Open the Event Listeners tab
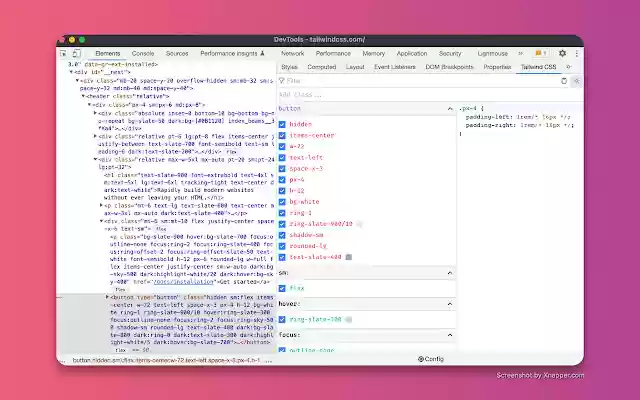 (x=395, y=67)
